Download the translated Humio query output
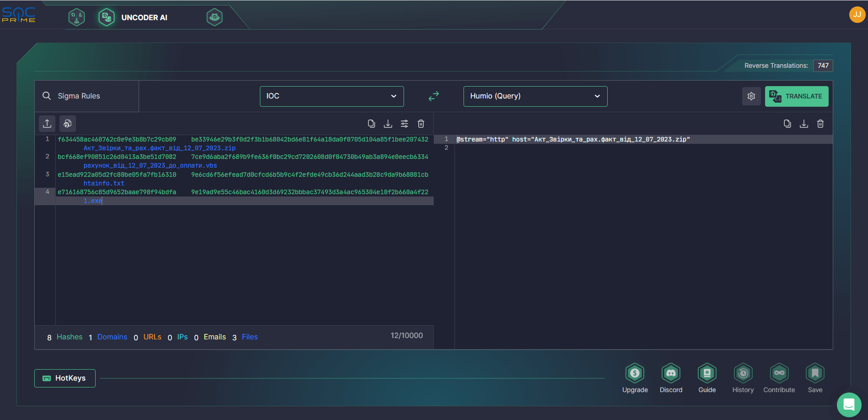 coord(803,124)
